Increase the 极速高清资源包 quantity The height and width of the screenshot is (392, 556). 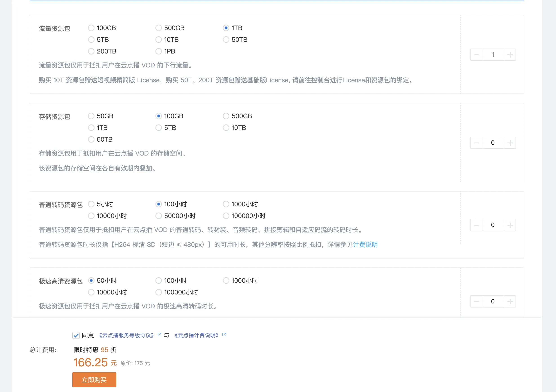point(510,301)
